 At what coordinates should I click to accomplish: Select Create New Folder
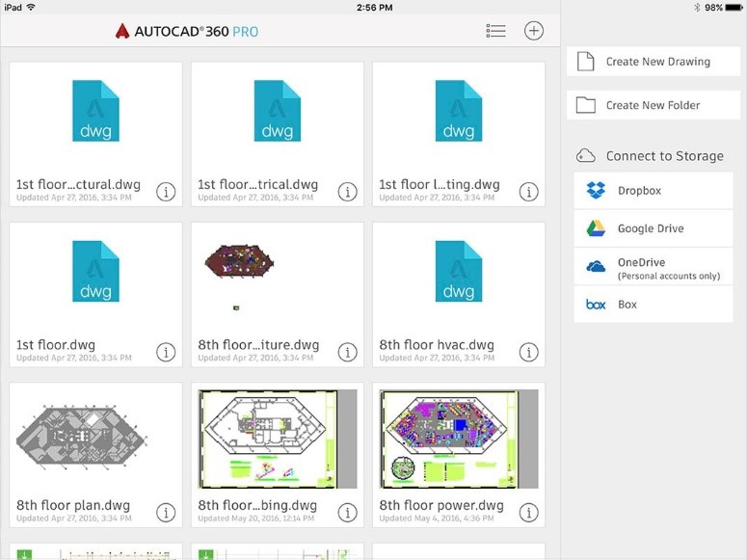pos(654,105)
